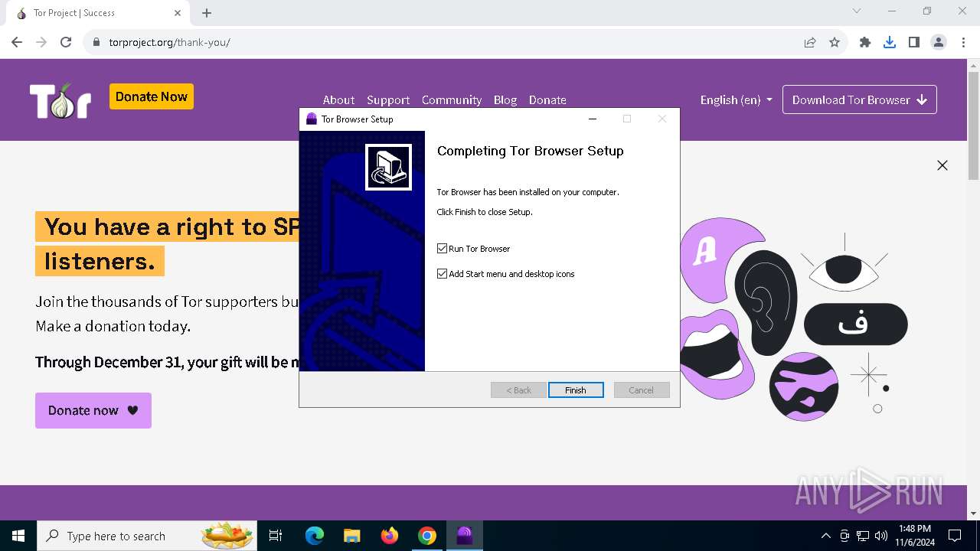The width and height of the screenshot is (980, 551).
Task: Click the safely remove hardware tray icon
Action: 844,536
